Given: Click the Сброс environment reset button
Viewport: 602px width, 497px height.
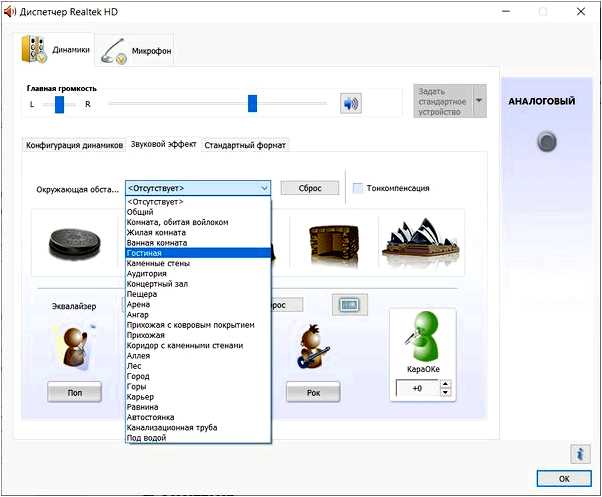Looking at the screenshot, I should pos(309,188).
